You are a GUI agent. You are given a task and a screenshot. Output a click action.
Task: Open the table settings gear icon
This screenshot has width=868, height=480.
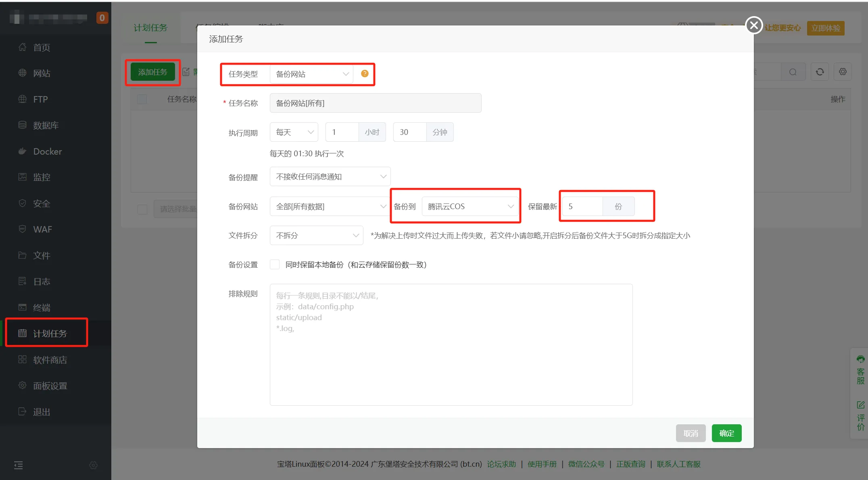[x=843, y=72]
